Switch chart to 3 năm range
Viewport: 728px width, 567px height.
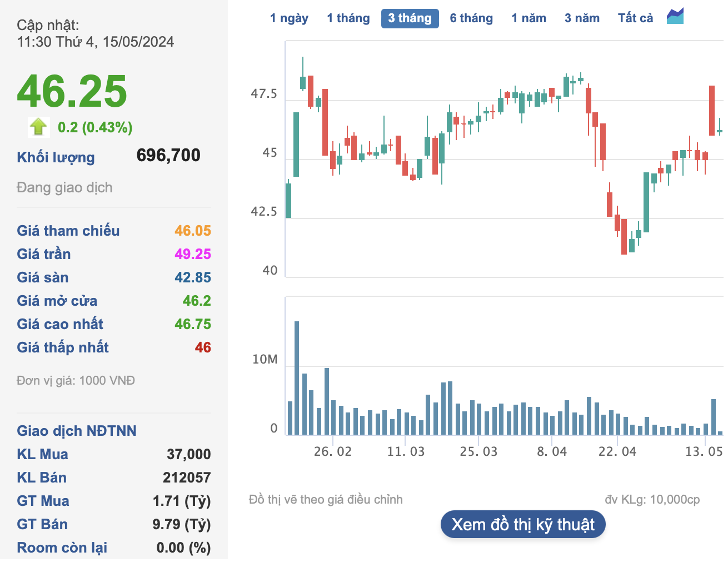tap(582, 18)
